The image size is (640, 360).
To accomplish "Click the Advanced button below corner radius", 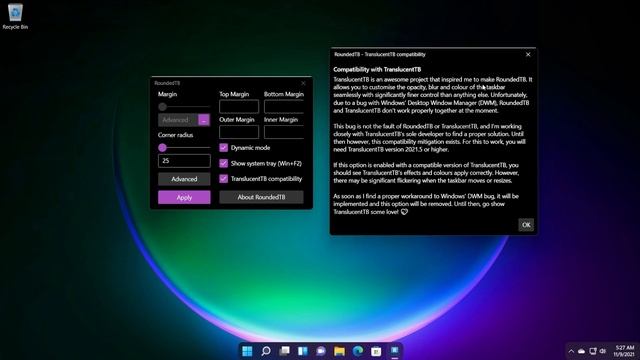I will [x=184, y=179].
